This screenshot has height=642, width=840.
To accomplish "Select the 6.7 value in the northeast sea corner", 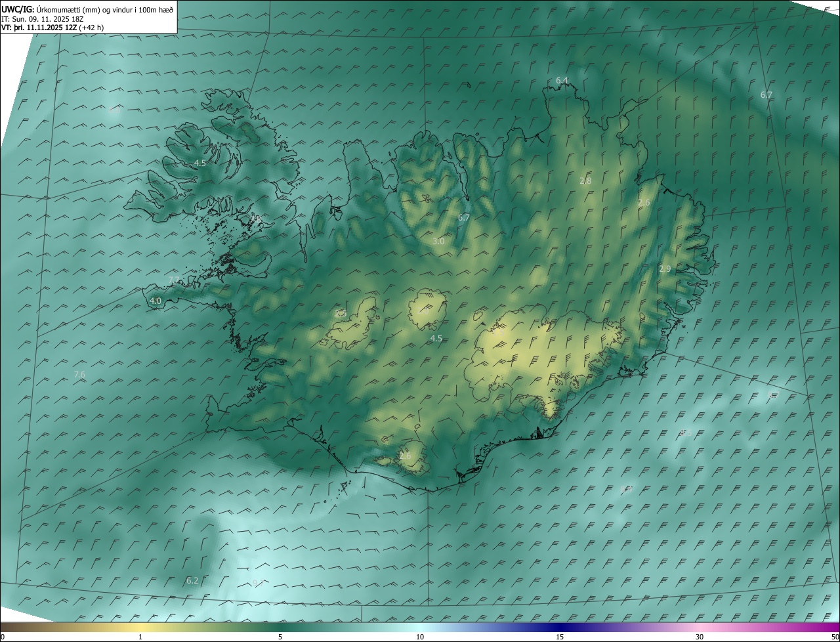I will tap(766, 95).
